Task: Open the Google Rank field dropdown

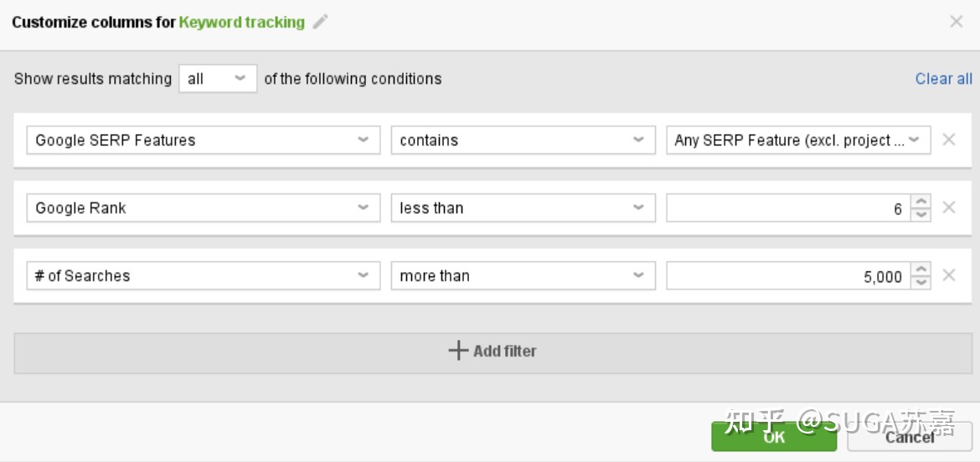Action: click(204, 208)
